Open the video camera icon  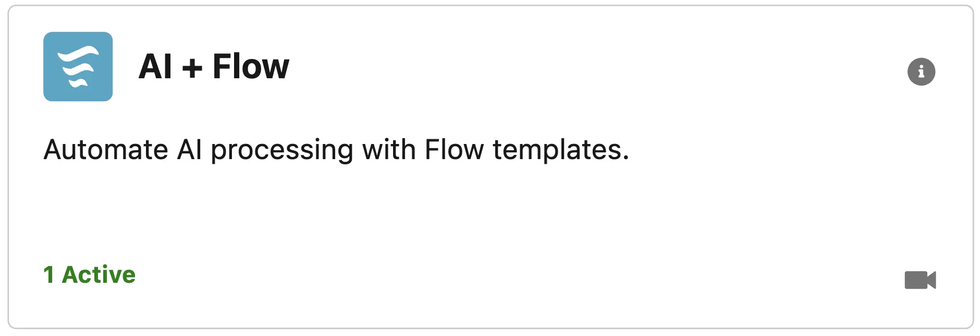[920, 280]
